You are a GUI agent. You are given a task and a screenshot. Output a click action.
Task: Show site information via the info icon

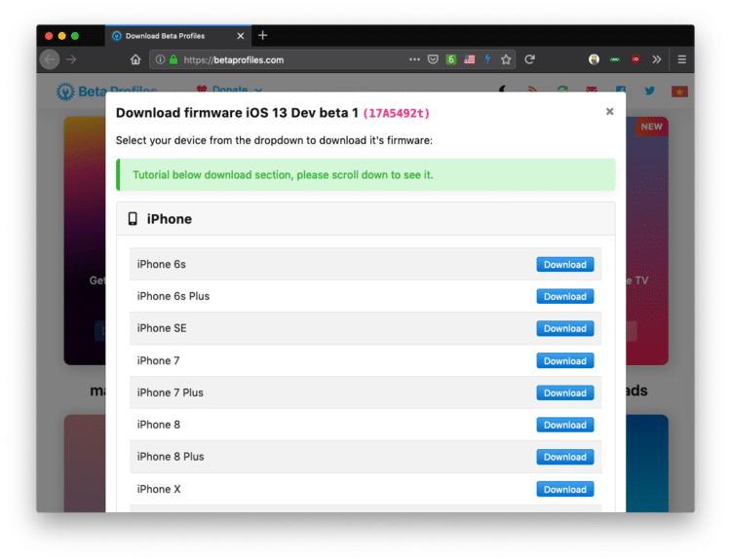click(x=160, y=59)
